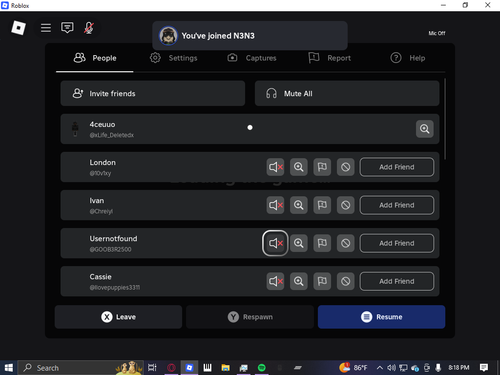
Task: Report Cassie with flag icon
Action: coord(322,281)
